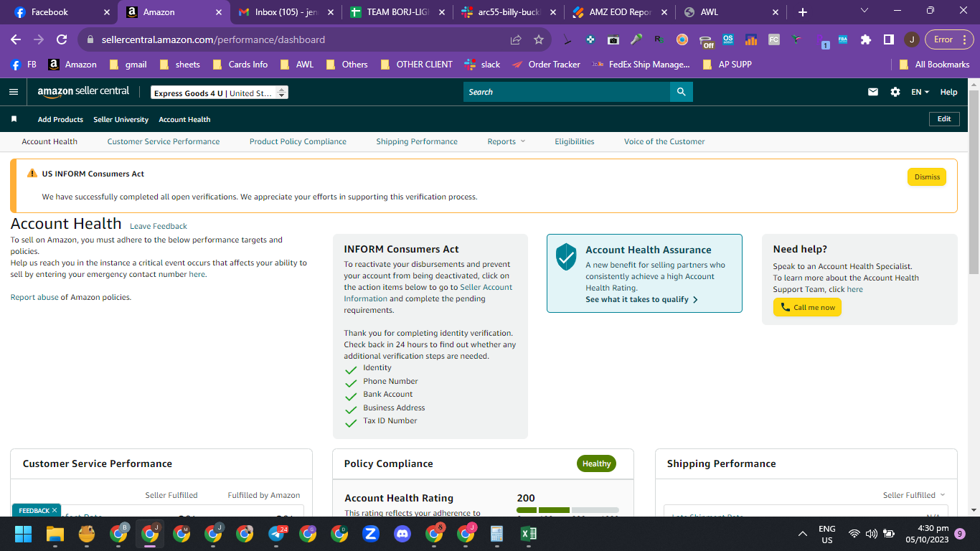Go back using the browser back arrow
This screenshot has width=980, height=551.
(x=16, y=39)
